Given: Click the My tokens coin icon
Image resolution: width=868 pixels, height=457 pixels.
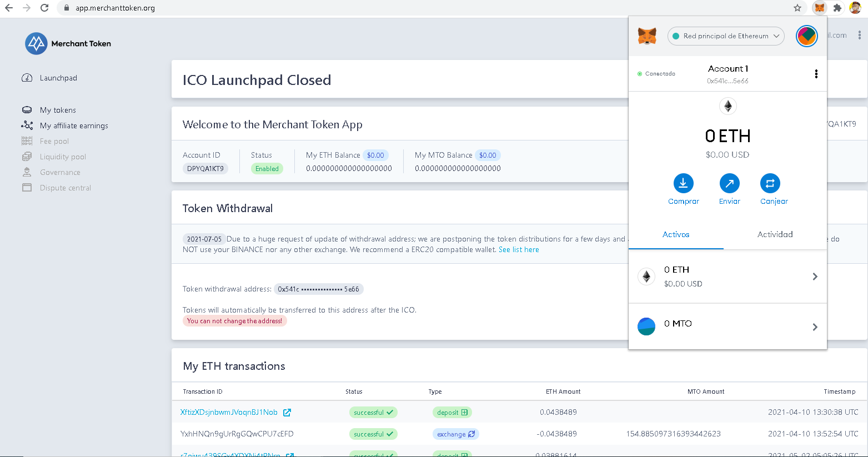Looking at the screenshot, I should [x=27, y=110].
